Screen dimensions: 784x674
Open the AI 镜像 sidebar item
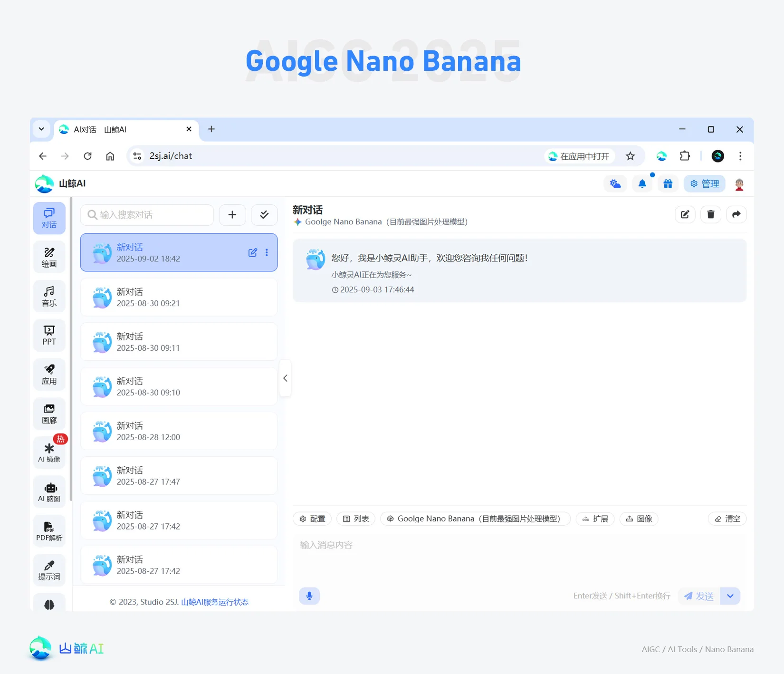click(49, 453)
